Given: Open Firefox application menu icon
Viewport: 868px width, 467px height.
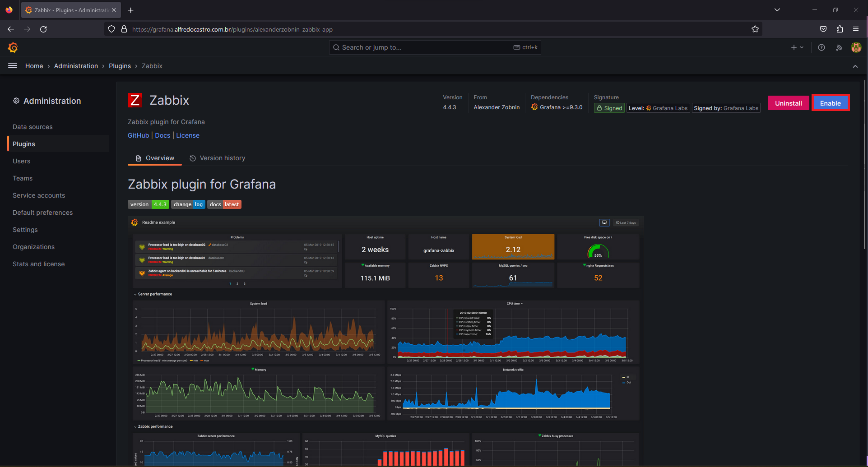Looking at the screenshot, I should 856,29.
